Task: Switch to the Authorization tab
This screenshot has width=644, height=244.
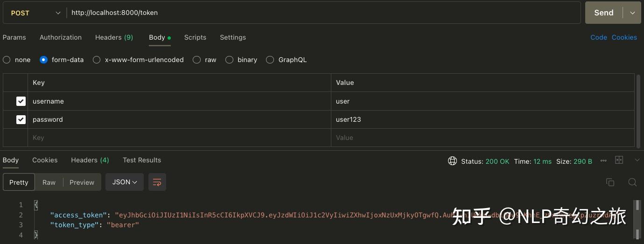Action: click(x=61, y=37)
